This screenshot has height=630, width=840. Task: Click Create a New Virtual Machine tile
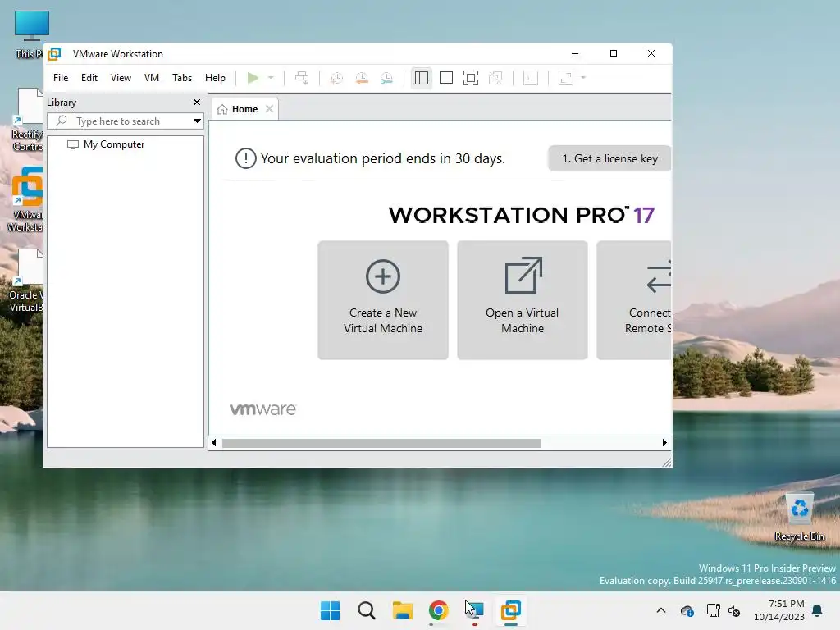(x=383, y=300)
